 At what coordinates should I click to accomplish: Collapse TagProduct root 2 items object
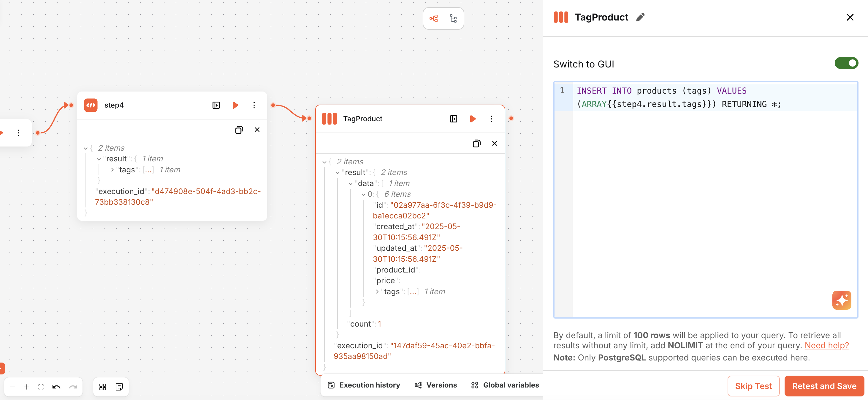(324, 162)
